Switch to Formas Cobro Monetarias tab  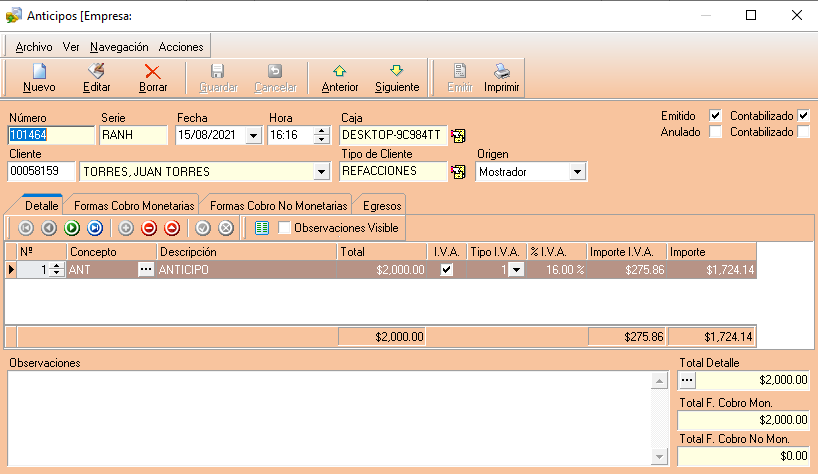134,204
